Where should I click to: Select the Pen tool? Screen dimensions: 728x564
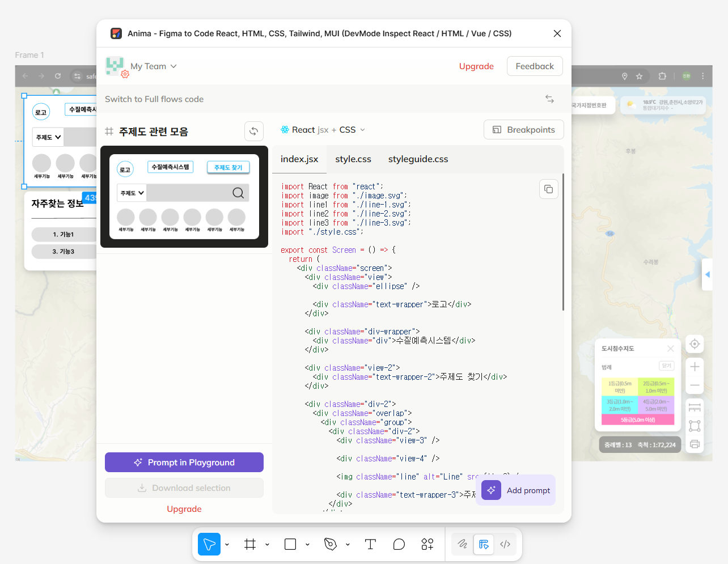click(331, 544)
